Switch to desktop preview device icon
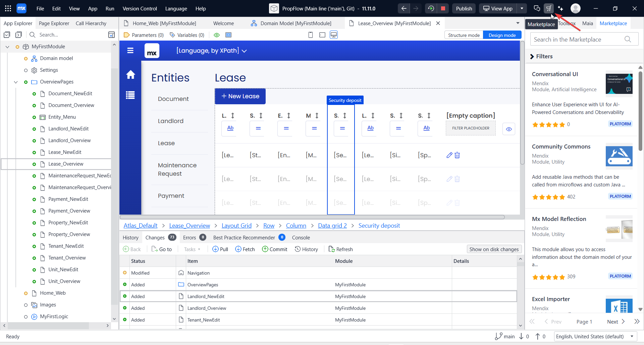Image resolution: width=644 pixels, height=345 pixels. [x=334, y=35]
